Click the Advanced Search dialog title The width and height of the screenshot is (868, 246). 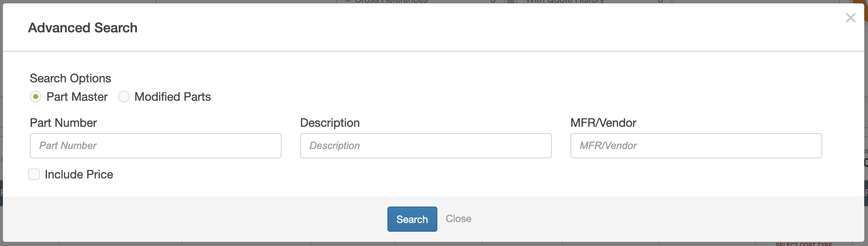point(83,28)
